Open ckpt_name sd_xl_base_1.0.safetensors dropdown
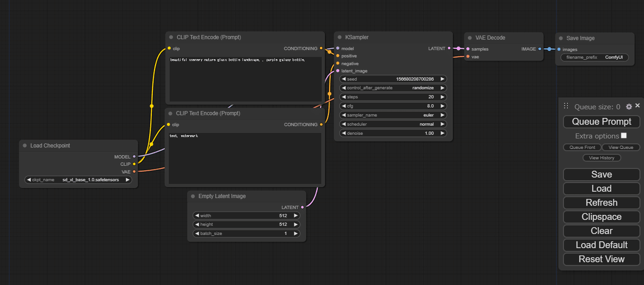 click(78, 180)
